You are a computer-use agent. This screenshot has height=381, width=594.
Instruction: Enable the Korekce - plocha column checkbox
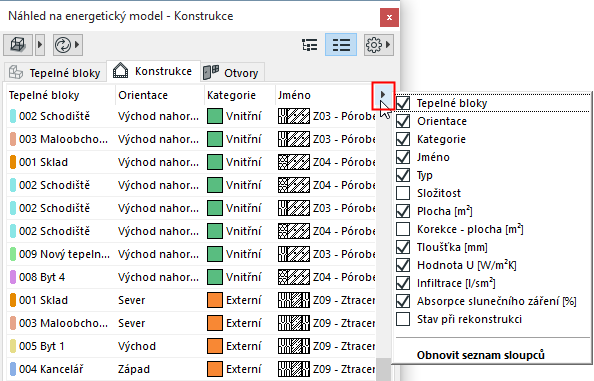tap(403, 229)
